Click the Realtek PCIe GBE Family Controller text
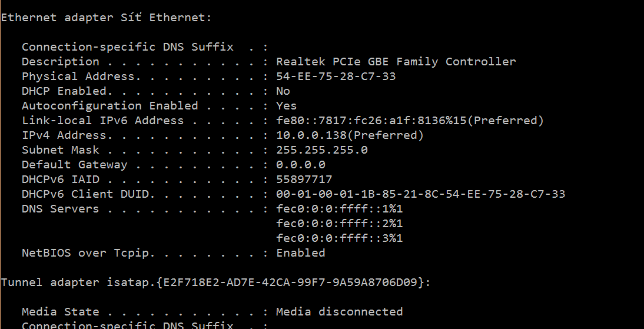 [396, 62]
